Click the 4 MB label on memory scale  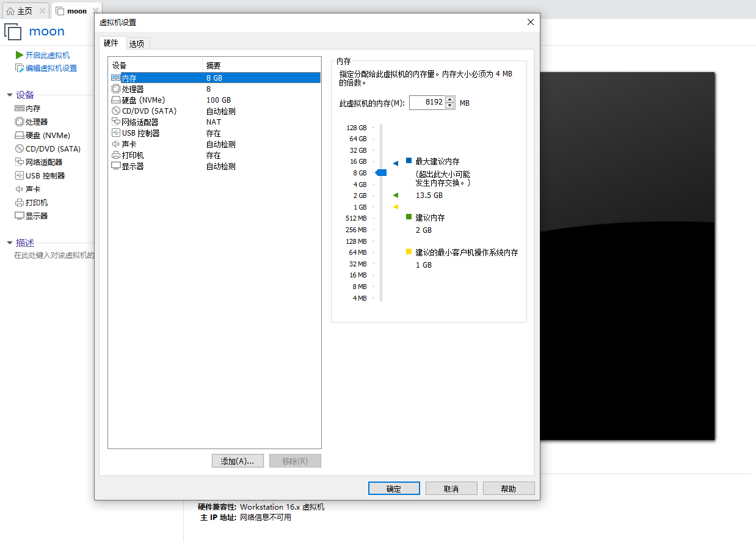360,298
